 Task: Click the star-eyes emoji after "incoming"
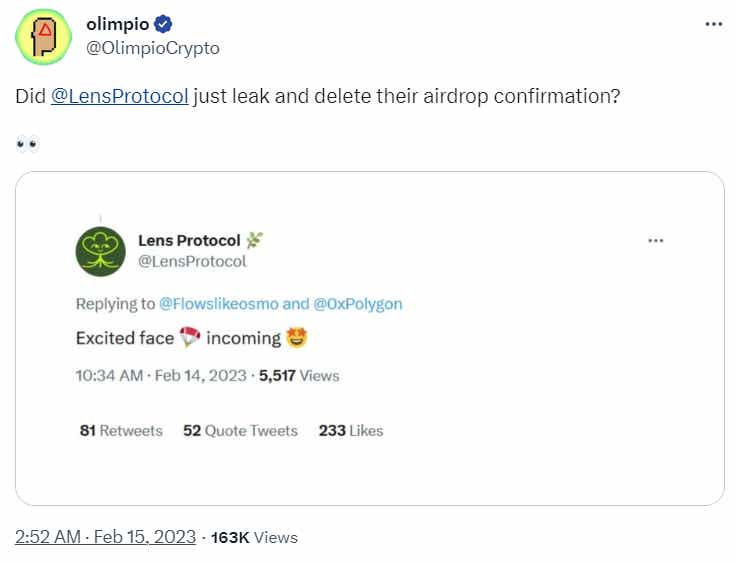click(x=296, y=338)
